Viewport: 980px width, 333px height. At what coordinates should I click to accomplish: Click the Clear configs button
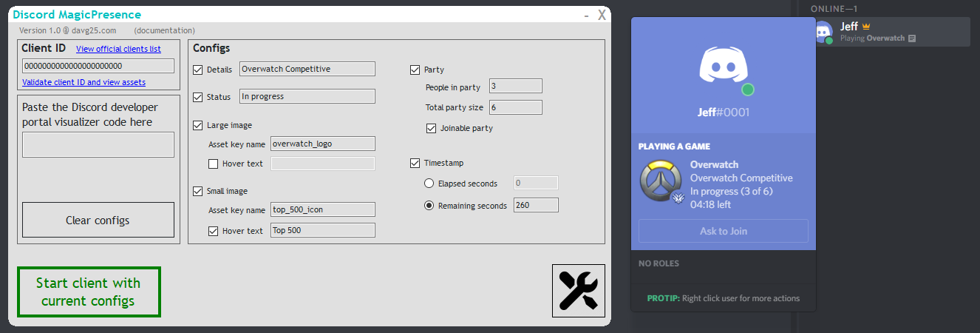pyautogui.click(x=98, y=220)
